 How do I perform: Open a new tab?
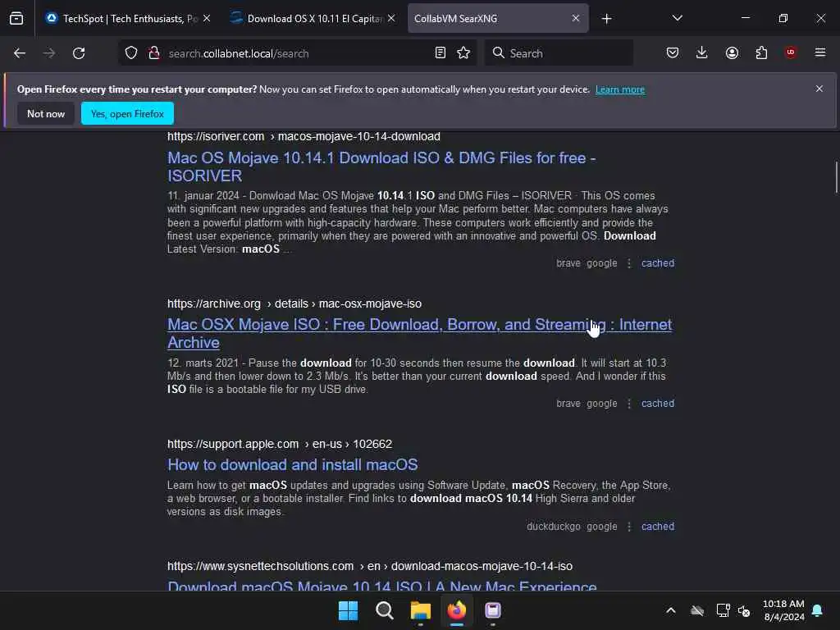tap(606, 19)
